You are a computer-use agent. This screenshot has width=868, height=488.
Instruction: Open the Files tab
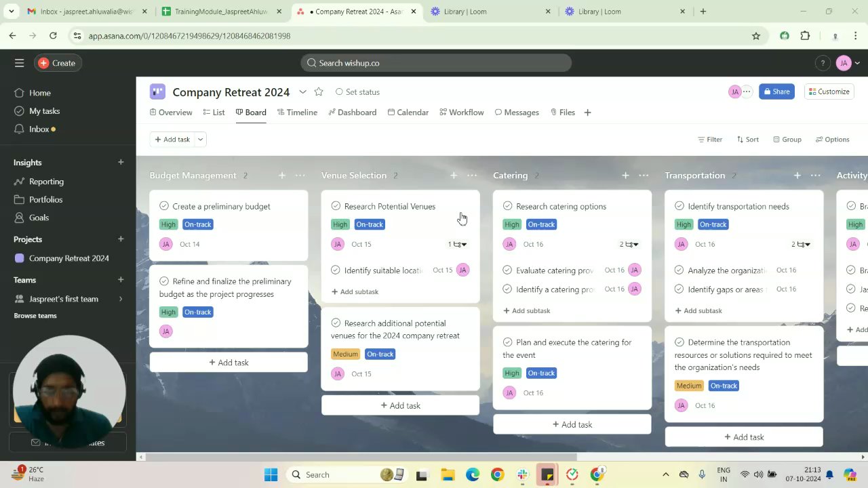[563, 113]
